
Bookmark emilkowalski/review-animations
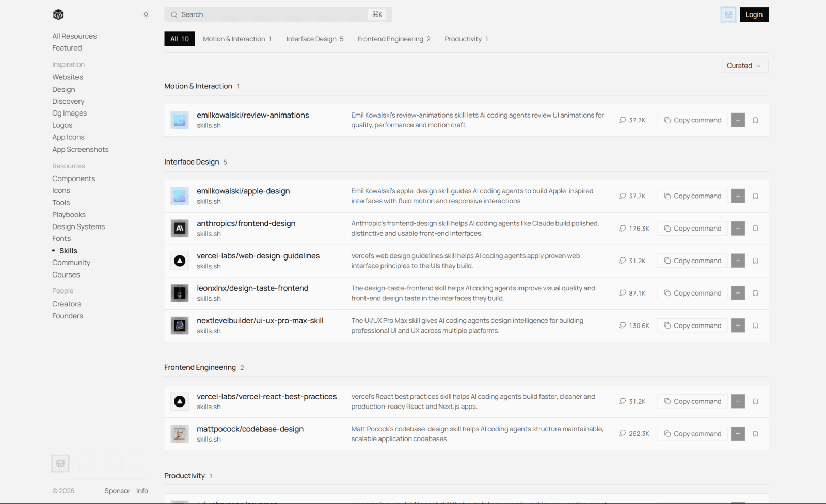(x=755, y=120)
